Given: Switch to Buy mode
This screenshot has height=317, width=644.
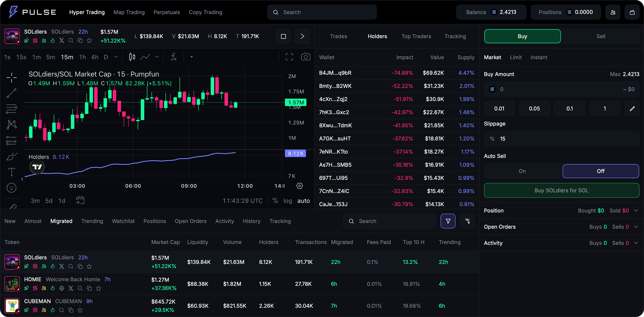Looking at the screenshot, I should pos(523,36).
